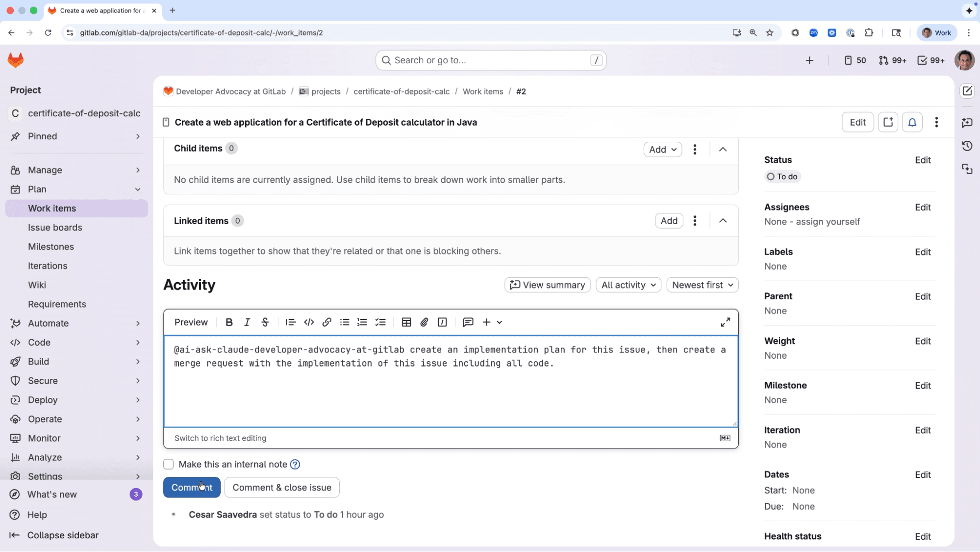The image size is (980, 552).
Task: Insert a task list in the editor
Action: 380,322
